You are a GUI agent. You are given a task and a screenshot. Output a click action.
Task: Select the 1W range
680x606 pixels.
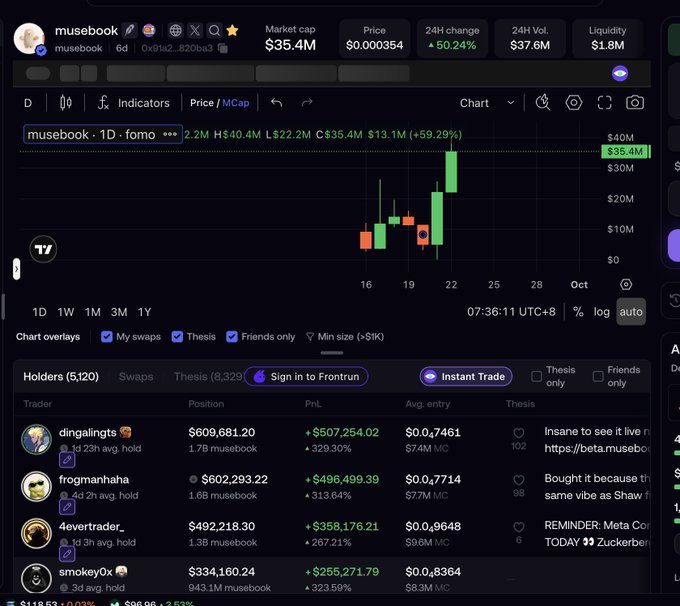pyautogui.click(x=65, y=312)
